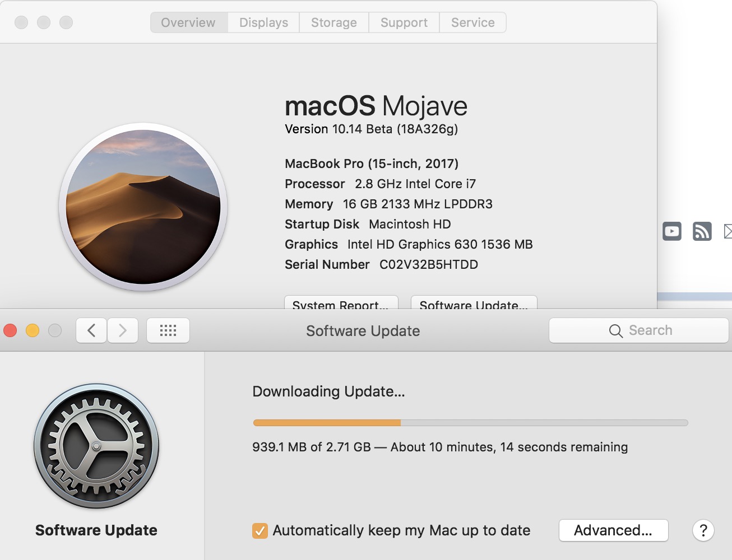Switch to the Overview tab
732x560 pixels.
tap(188, 22)
